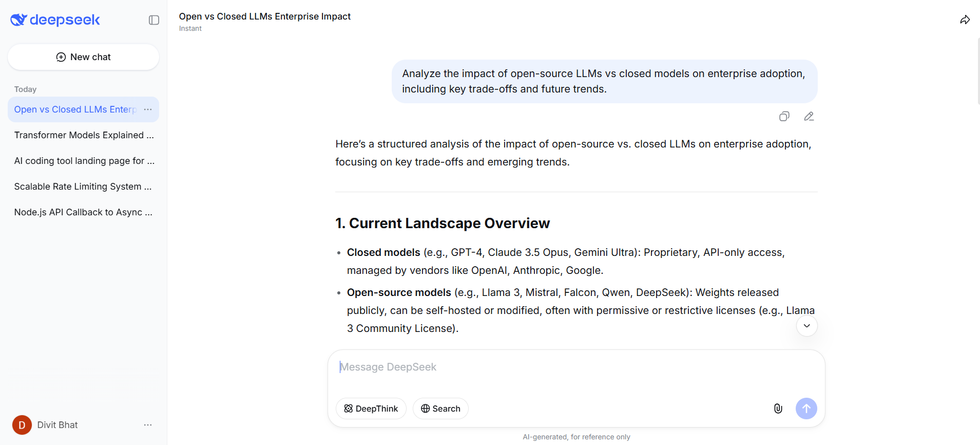This screenshot has height=445, width=980.
Task: Open Transformer Models Explained chat
Action: (83, 135)
